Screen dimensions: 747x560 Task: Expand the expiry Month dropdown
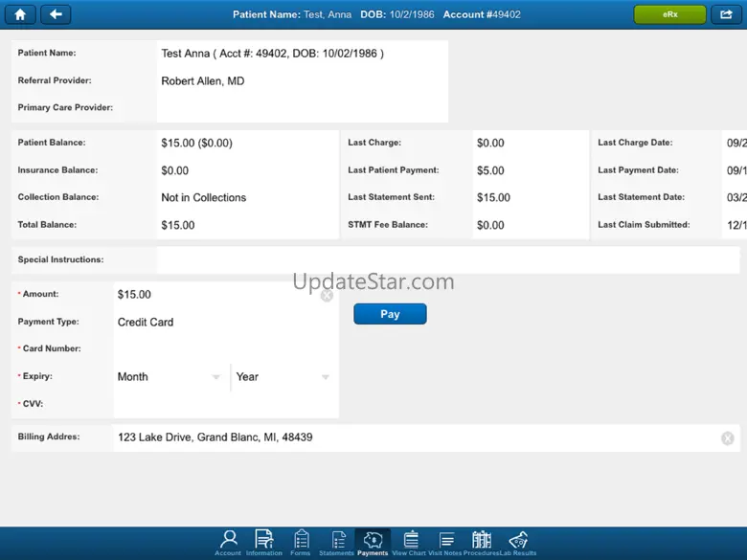(x=170, y=377)
